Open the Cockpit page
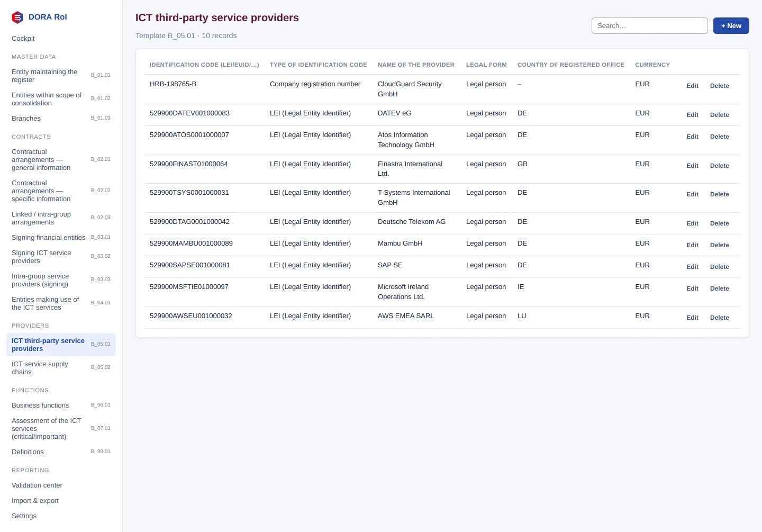Image resolution: width=762 pixels, height=532 pixels. pyautogui.click(x=61, y=39)
